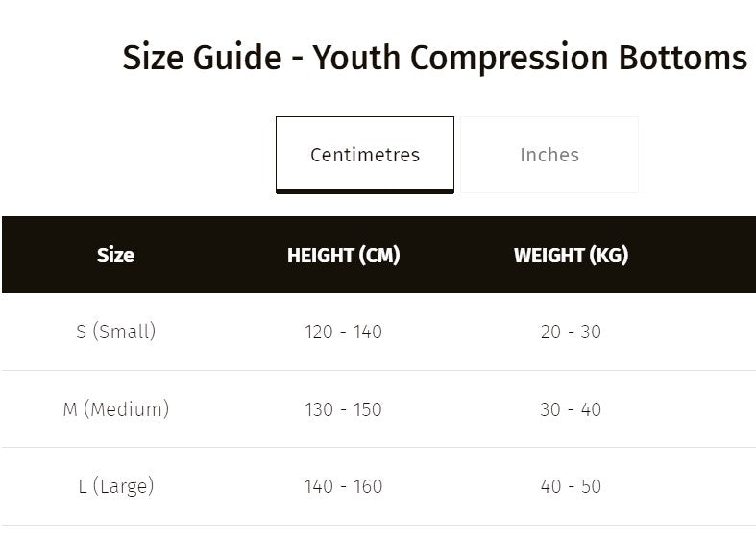Click the words 'Size Guide' in the heading

[x=202, y=58]
